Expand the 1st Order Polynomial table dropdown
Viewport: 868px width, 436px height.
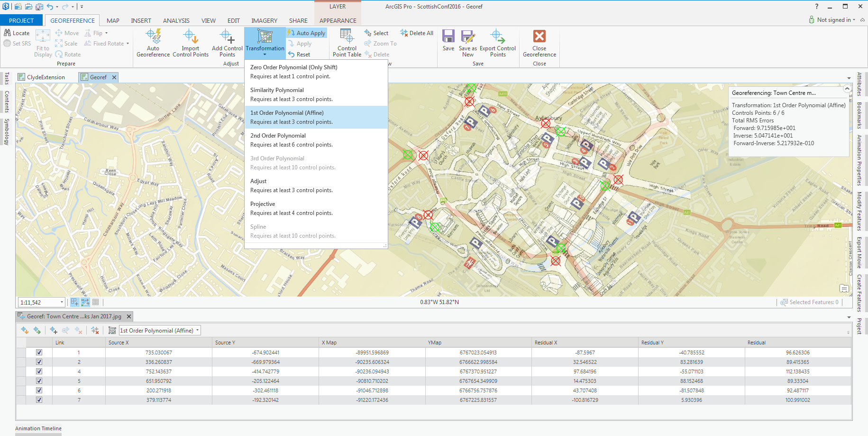198,330
